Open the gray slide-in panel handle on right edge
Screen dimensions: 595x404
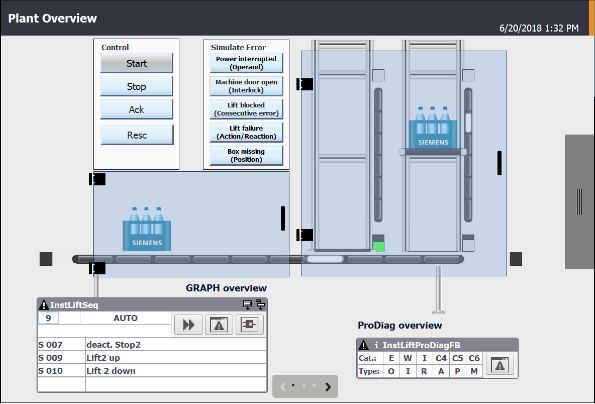coord(579,202)
